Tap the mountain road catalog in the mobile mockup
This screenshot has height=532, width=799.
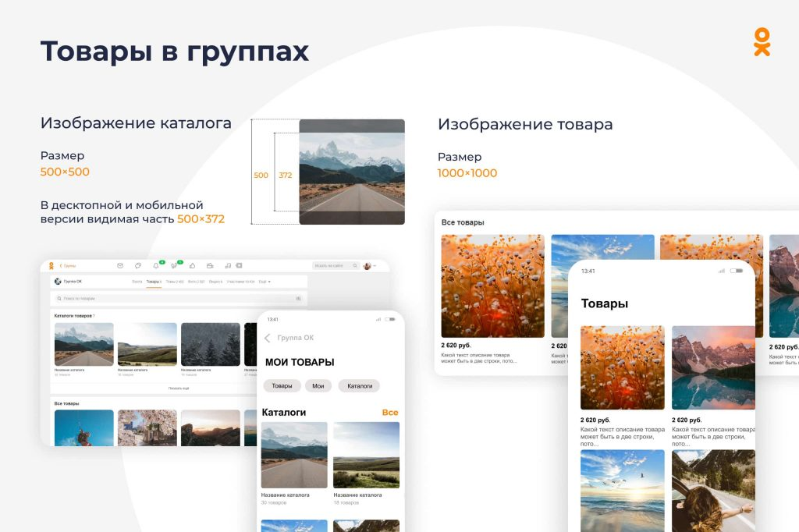point(294,455)
